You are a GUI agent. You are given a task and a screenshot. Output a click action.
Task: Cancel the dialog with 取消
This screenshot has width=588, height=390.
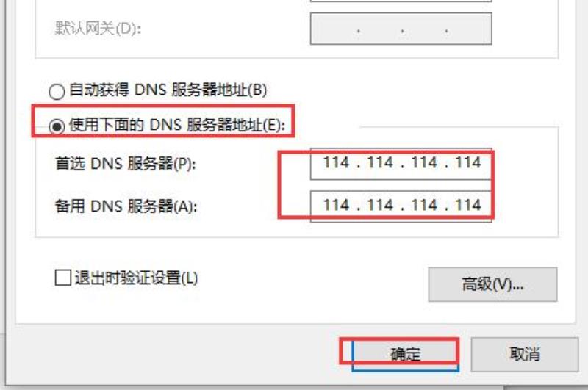point(525,354)
